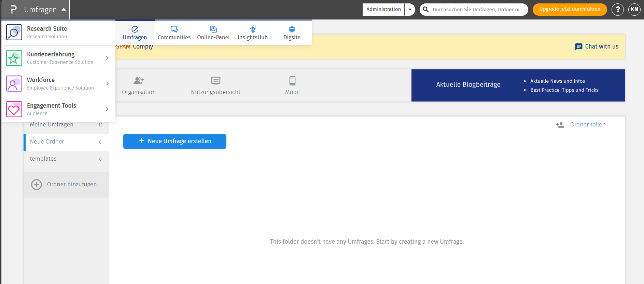644x284 pixels.
Task: Click the Administration button
Action: (383, 10)
